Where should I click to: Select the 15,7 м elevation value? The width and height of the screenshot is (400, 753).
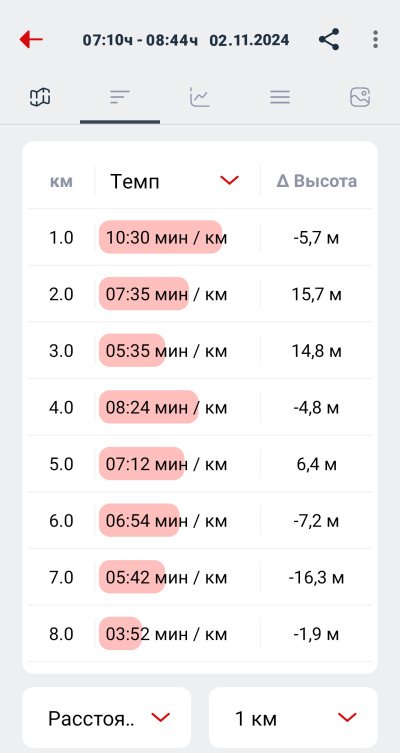tap(316, 294)
